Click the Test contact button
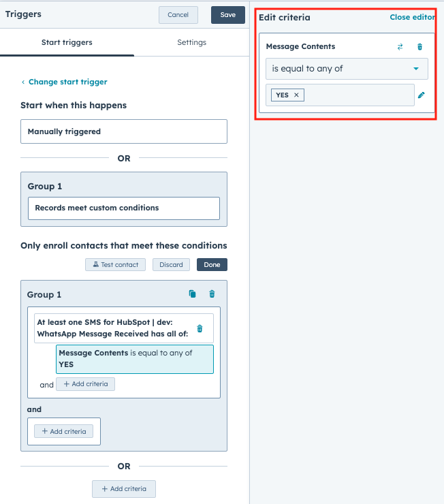This screenshot has width=444, height=504. pyautogui.click(x=115, y=264)
